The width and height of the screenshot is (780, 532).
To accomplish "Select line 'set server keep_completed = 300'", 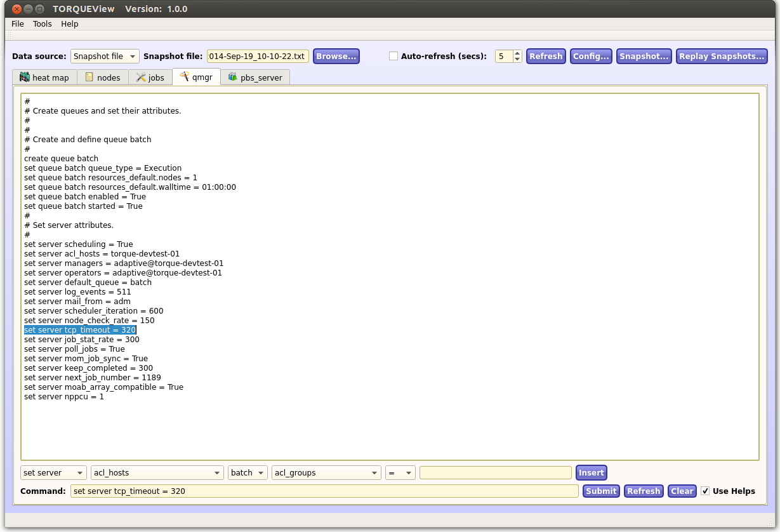I will pyautogui.click(x=88, y=368).
